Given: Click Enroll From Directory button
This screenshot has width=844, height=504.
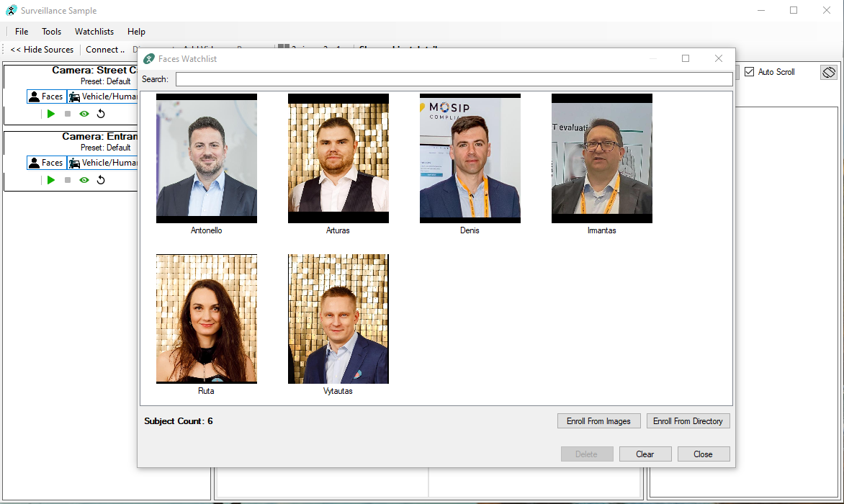Looking at the screenshot, I should pos(688,421).
